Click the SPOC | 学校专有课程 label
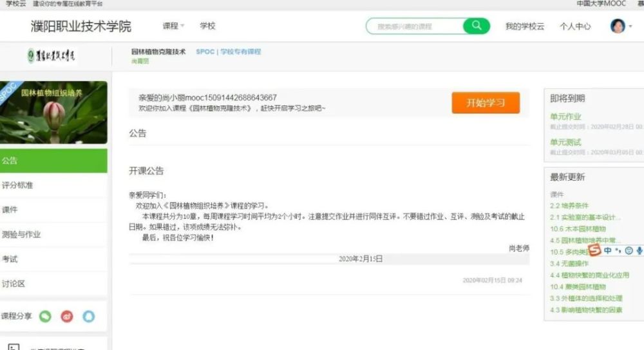644x350 pixels. pos(229,51)
